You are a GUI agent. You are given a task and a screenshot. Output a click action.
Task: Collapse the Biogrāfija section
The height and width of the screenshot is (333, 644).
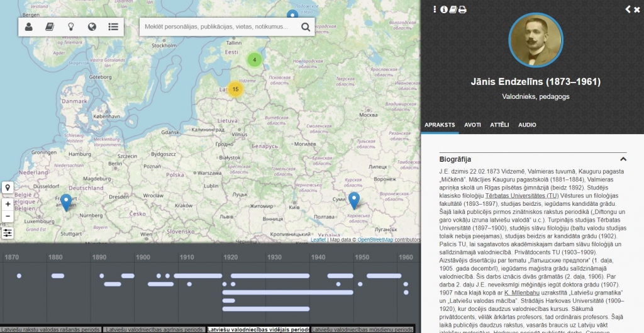point(623,159)
